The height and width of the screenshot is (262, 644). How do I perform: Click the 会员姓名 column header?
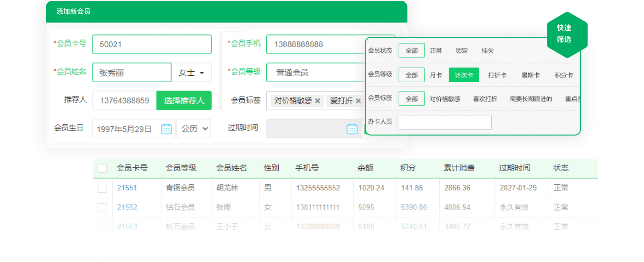pos(231,168)
